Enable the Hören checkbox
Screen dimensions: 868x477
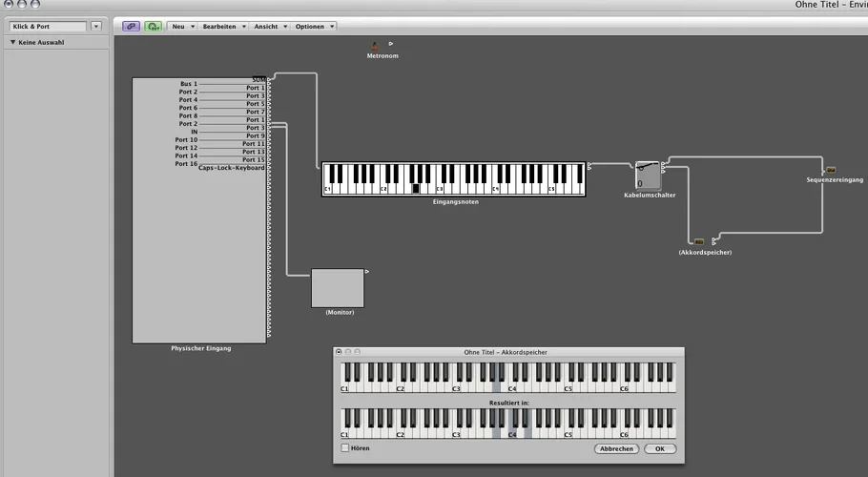click(345, 447)
